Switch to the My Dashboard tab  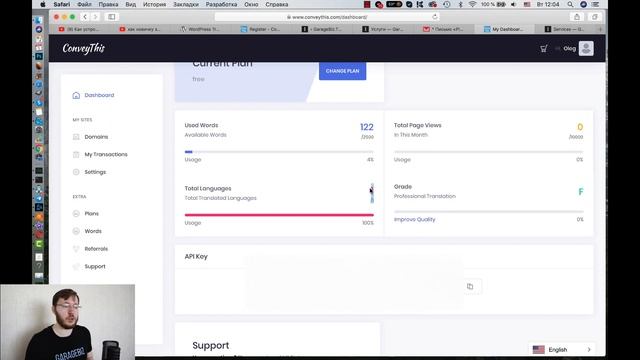(503, 29)
